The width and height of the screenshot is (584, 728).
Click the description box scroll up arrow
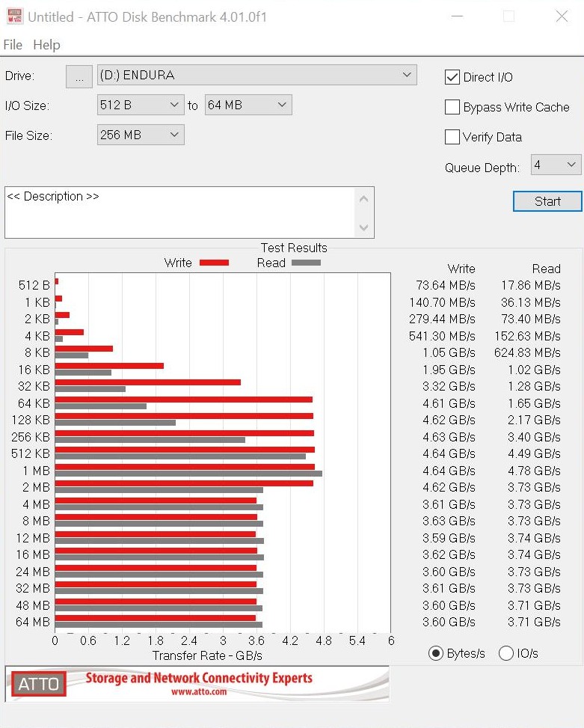pos(363,199)
